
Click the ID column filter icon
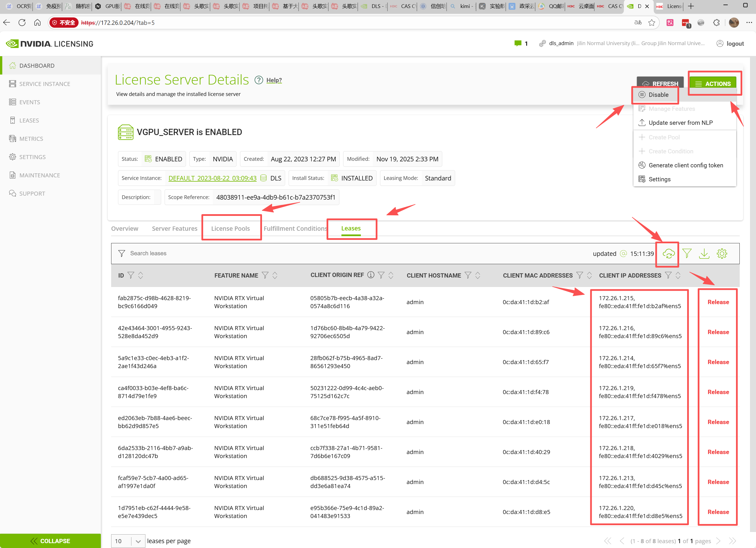click(131, 275)
